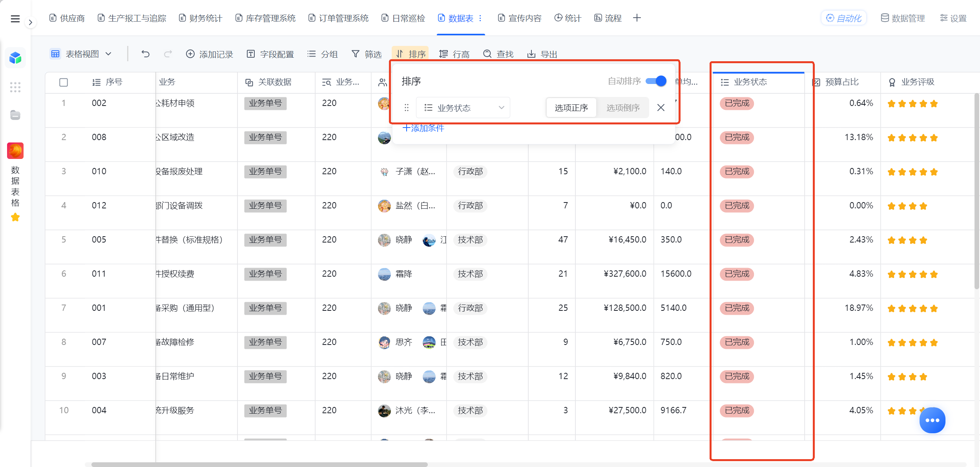
Task: Open the 自动化 button
Action: (x=844, y=18)
